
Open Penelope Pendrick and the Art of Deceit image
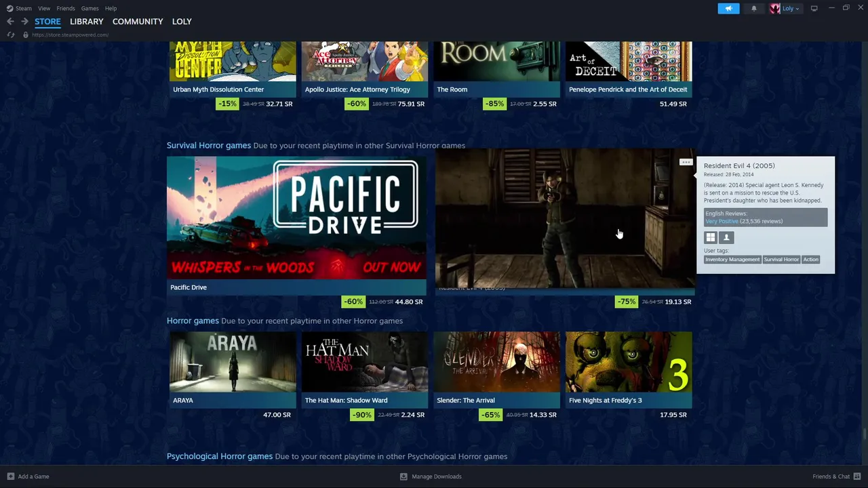point(629,61)
